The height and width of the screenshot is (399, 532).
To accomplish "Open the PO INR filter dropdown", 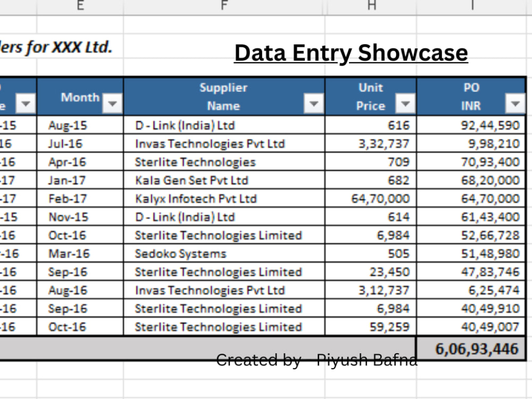I will (515, 103).
